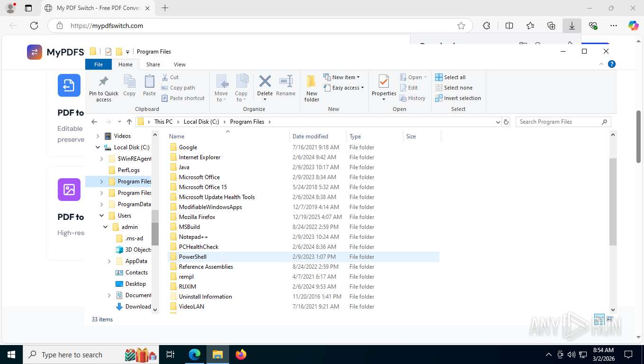Screen dimensions: 644x364
Task: Select PerfLogs in navigation tree
Action: pyautogui.click(x=129, y=170)
